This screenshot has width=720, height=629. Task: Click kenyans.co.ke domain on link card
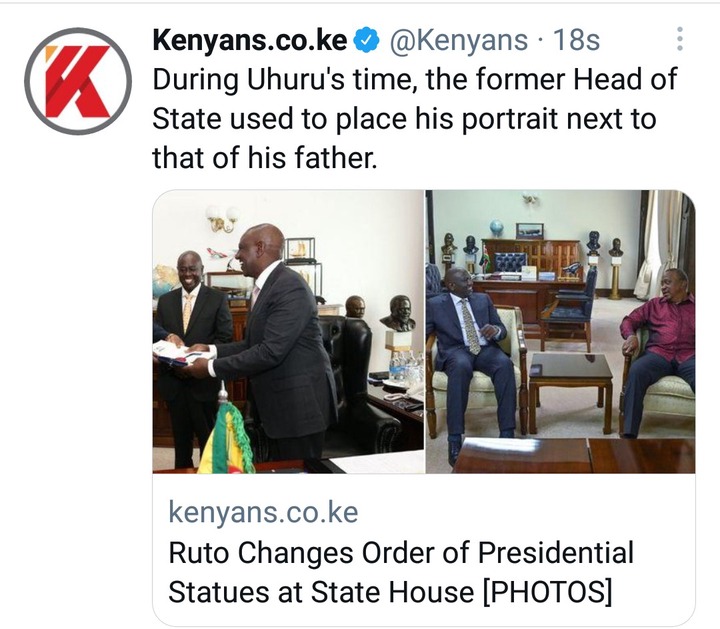[263, 512]
